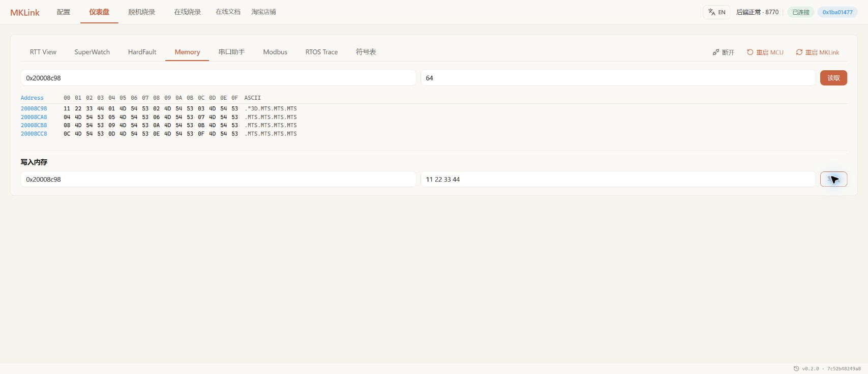Open the RTOS Trace tab
Screen dimensions: 868x374
point(321,52)
